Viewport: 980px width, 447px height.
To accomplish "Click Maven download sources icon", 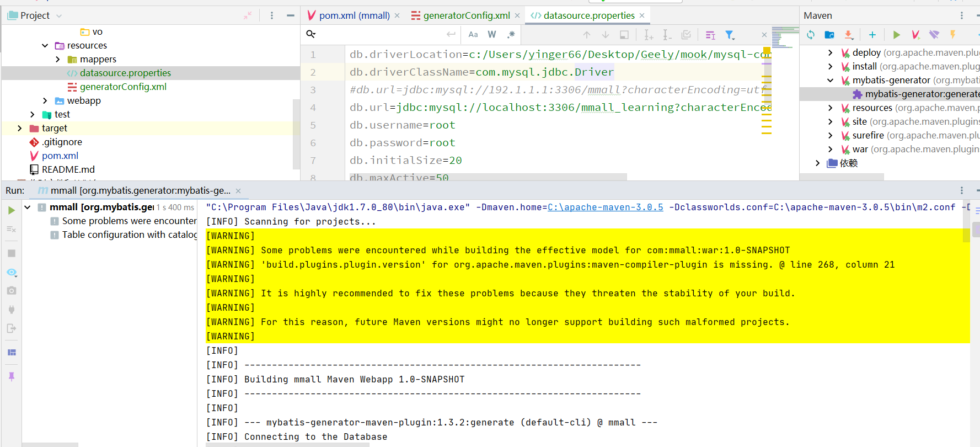I will point(849,35).
